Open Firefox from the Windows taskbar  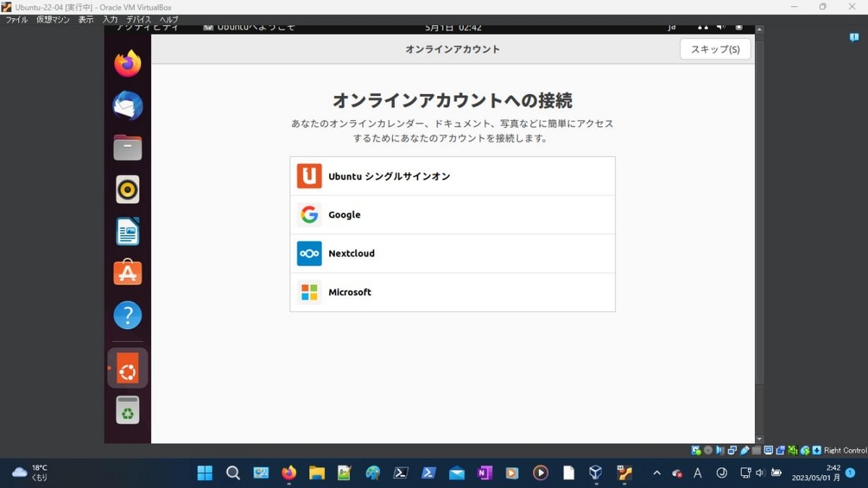tap(289, 473)
